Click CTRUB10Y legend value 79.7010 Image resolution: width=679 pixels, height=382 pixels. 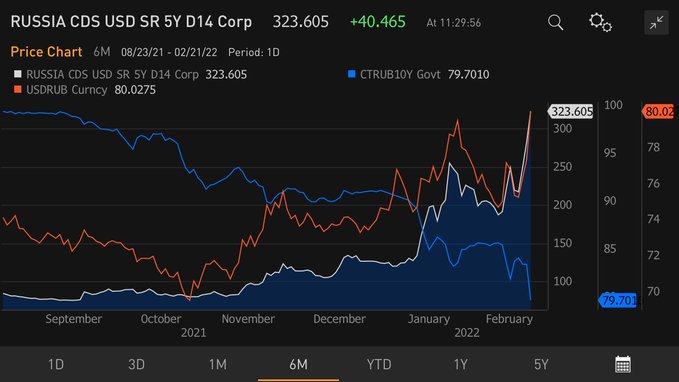pyautogui.click(x=469, y=74)
